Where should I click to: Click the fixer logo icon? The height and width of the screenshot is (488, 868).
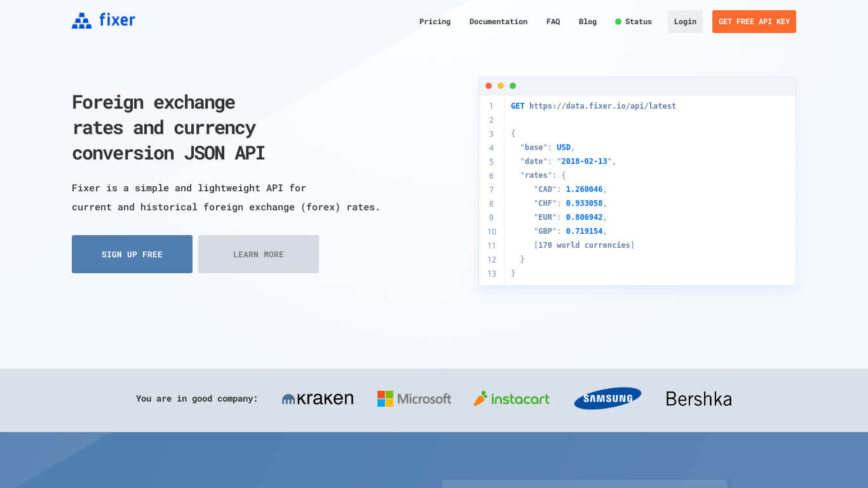point(81,21)
